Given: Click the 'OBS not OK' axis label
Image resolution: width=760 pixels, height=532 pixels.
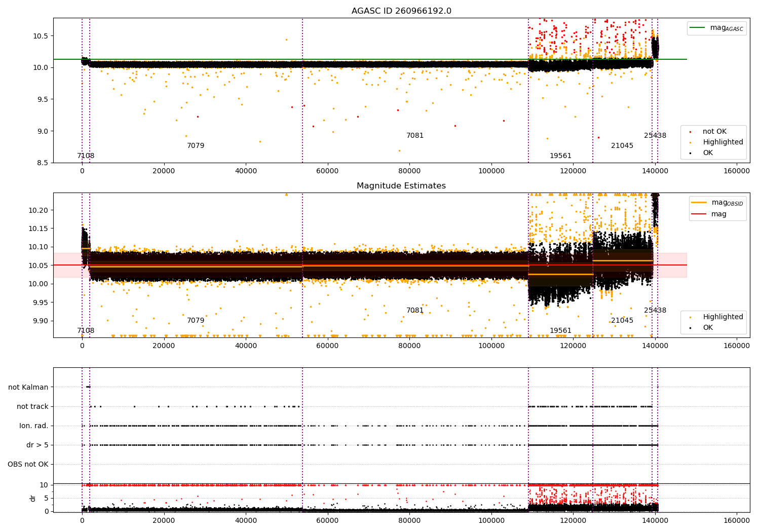Looking at the screenshot, I should pyautogui.click(x=28, y=465).
